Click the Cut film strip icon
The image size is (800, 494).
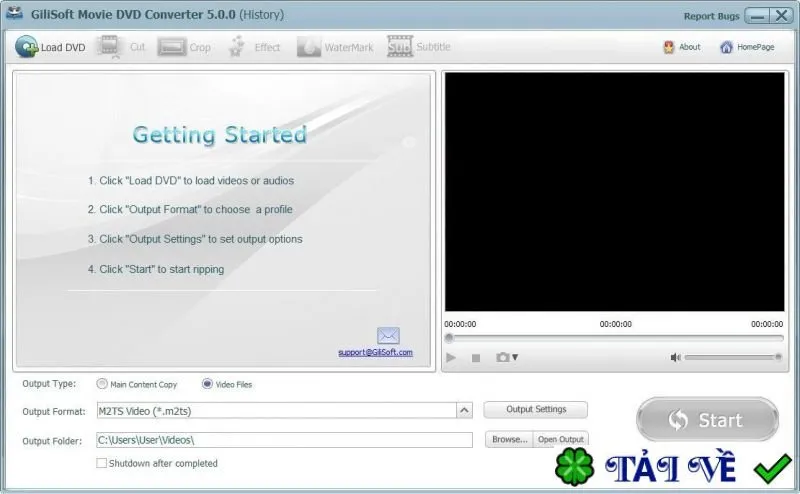click(109, 47)
